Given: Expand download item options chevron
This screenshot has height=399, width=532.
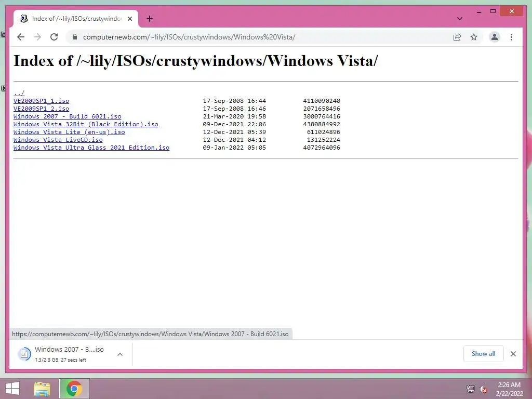Looking at the screenshot, I should click(120, 354).
